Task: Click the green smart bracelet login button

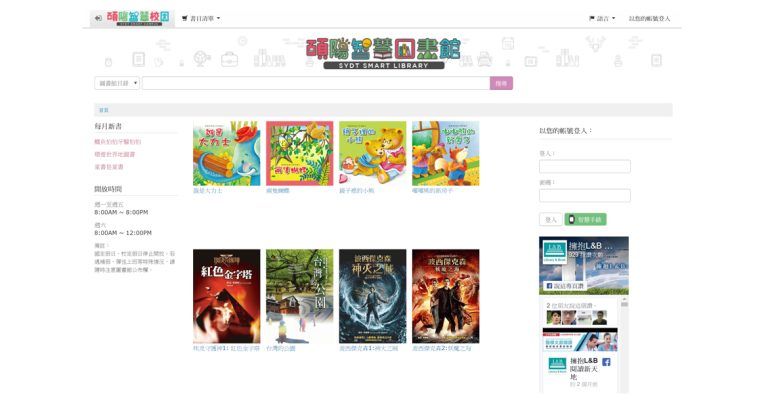Action: coord(585,220)
